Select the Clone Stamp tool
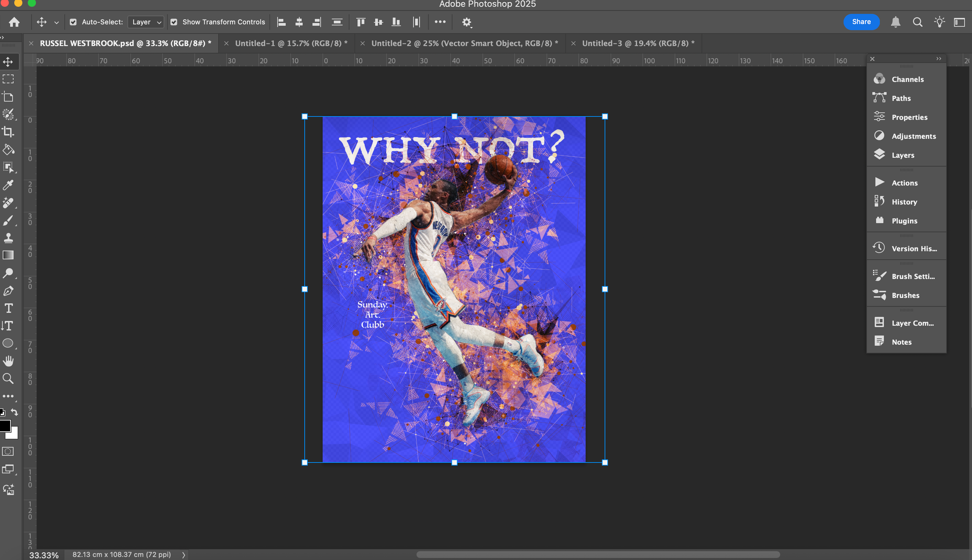972x560 pixels. (8, 237)
